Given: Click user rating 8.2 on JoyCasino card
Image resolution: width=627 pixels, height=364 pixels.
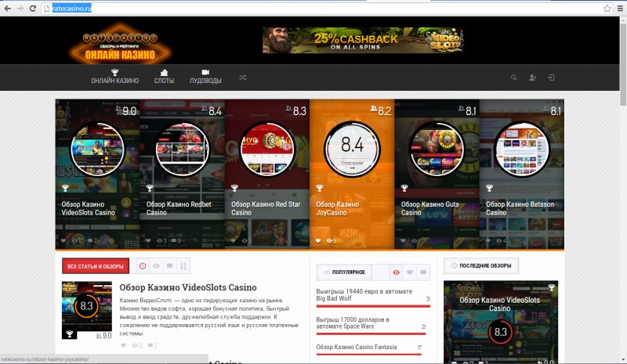Looking at the screenshot, I should [x=381, y=110].
